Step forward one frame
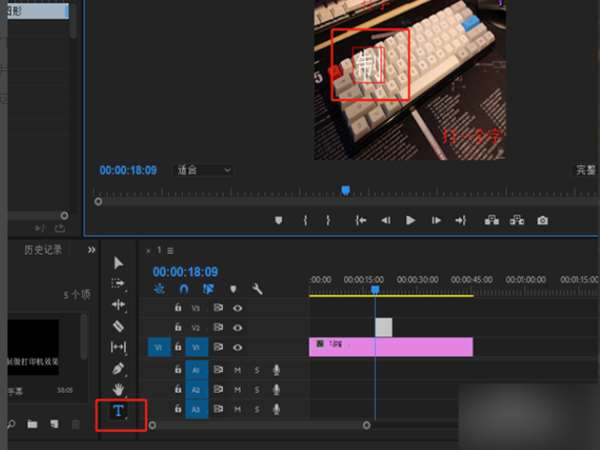Image resolution: width=600 pixels, height=450 pixels. (x=436, y=220)
